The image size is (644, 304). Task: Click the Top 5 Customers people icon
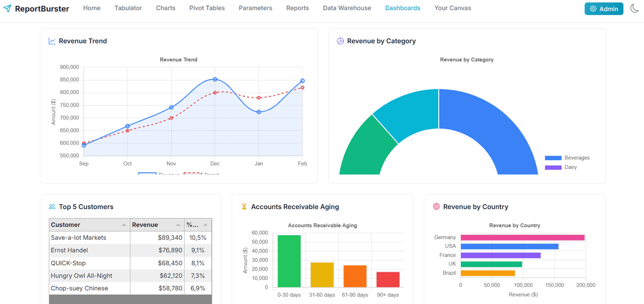53,206
